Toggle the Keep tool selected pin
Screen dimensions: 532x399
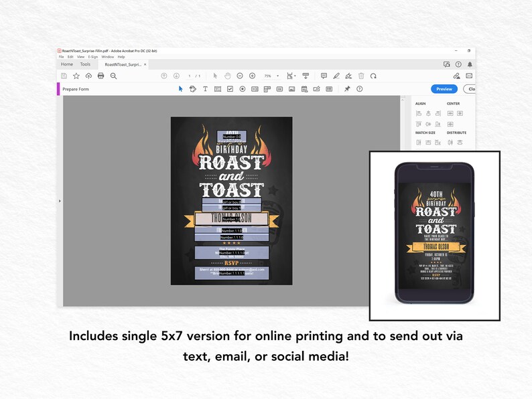pos(347,89)
